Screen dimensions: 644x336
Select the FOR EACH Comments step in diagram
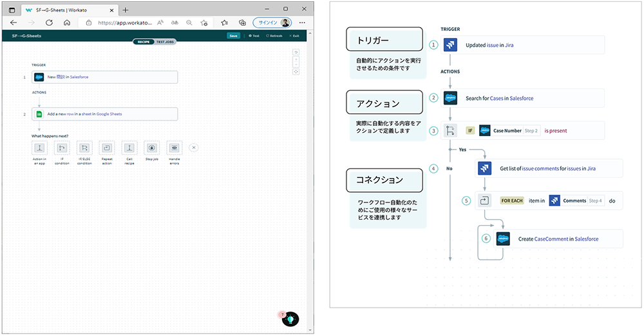[549, 201]
